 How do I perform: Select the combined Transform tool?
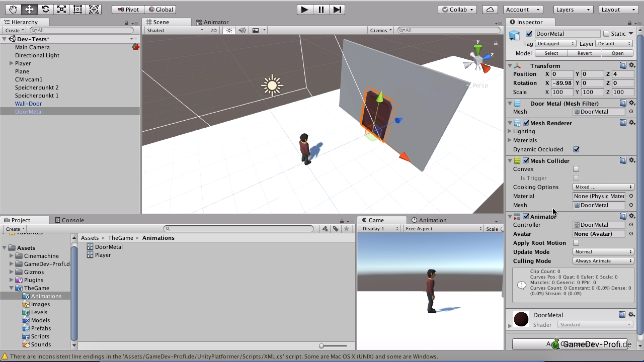tap(94, 9)
